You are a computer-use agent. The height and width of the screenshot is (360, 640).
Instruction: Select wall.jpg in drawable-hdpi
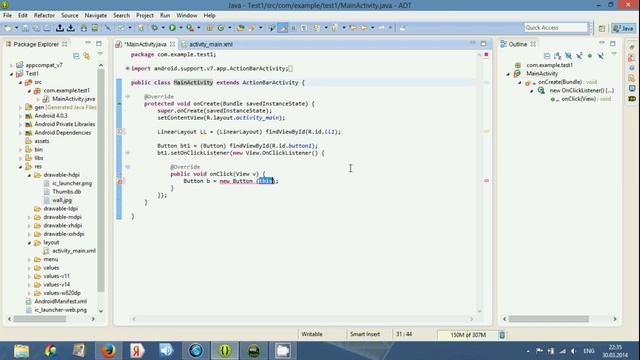62,200
